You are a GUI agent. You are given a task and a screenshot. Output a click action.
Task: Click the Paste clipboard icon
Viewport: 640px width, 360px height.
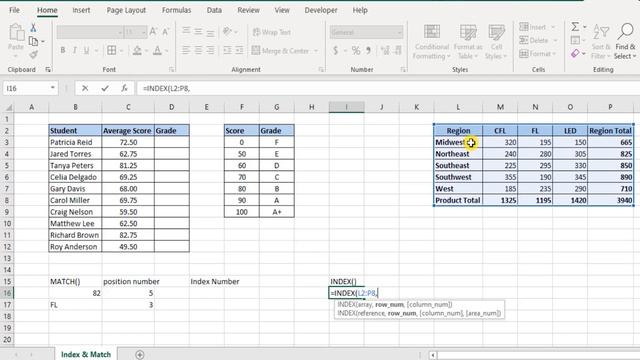click(16, 32)
